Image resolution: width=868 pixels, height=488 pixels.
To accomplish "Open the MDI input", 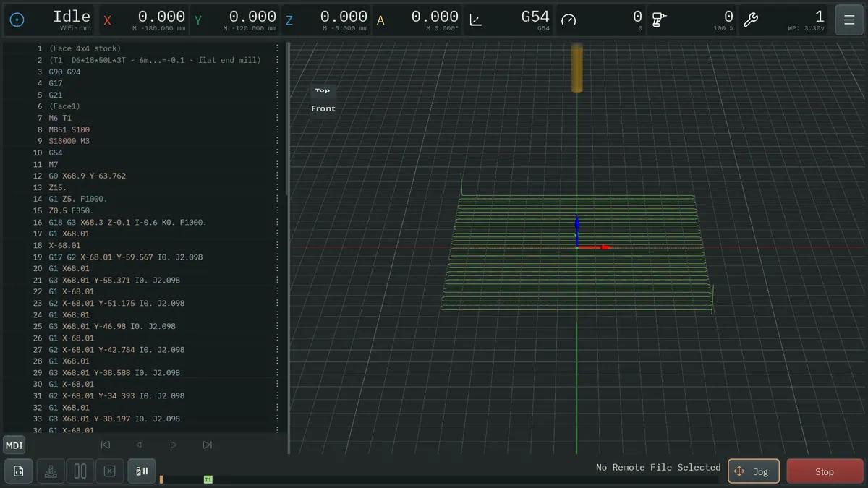I will click(14, 445).
